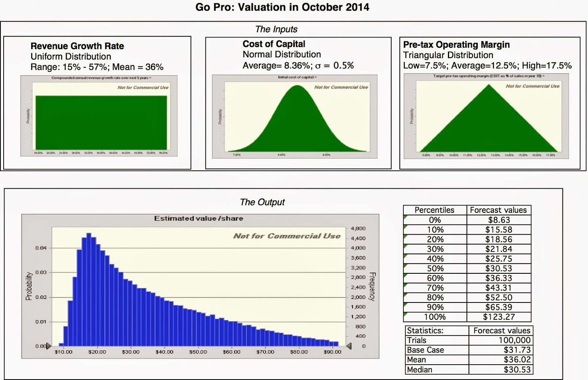Select the 'Base Case' row label
Image resolution: width=588 pixels, height=380 pixels.
437,350
